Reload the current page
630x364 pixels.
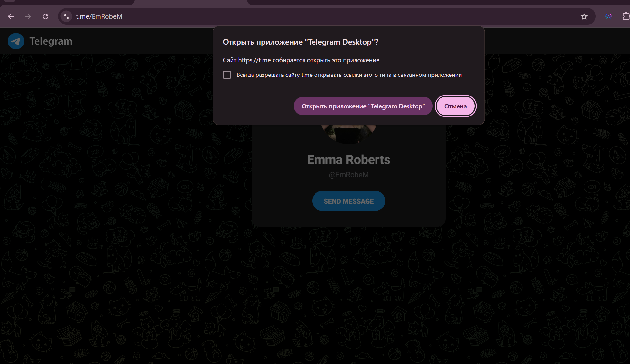46,16
